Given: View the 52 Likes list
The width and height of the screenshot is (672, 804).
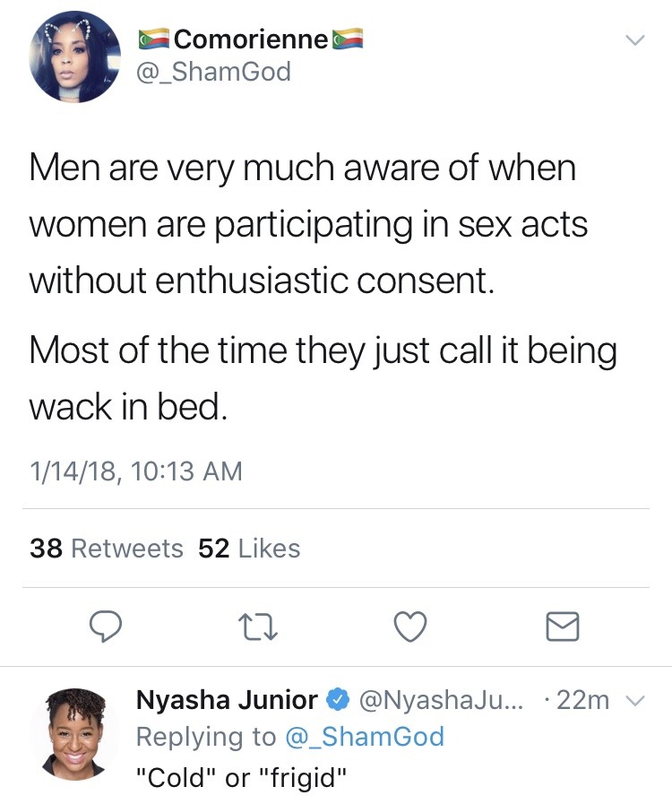Looking at the screenshot, I should coord(249,549).
